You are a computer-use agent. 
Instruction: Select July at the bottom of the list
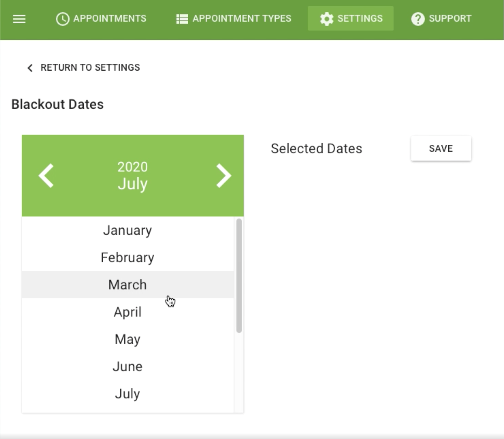click(128, 394)
